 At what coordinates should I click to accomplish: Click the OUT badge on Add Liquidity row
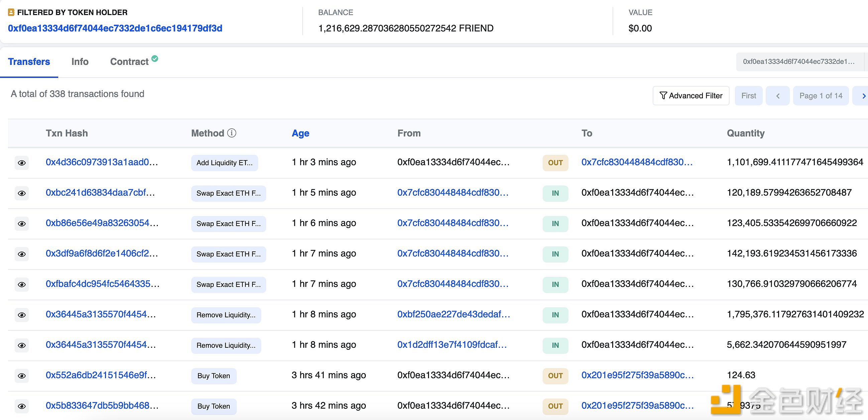click(x=555, y=163)
